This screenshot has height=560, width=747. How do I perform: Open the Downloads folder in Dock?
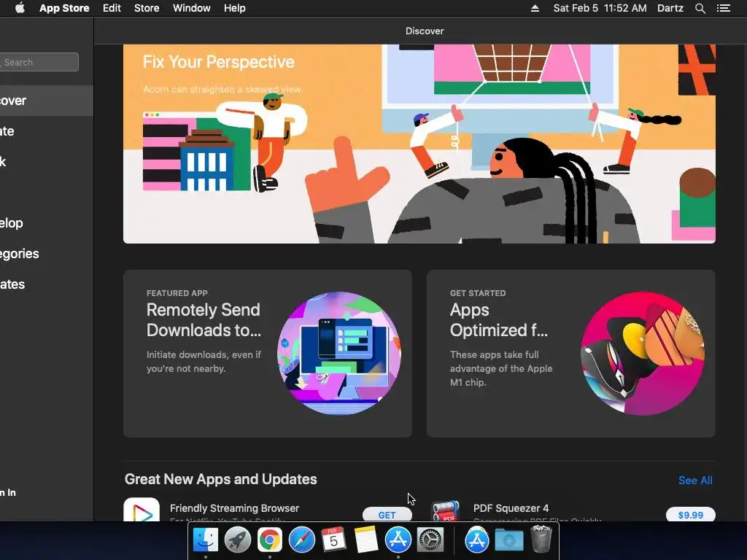508,540
